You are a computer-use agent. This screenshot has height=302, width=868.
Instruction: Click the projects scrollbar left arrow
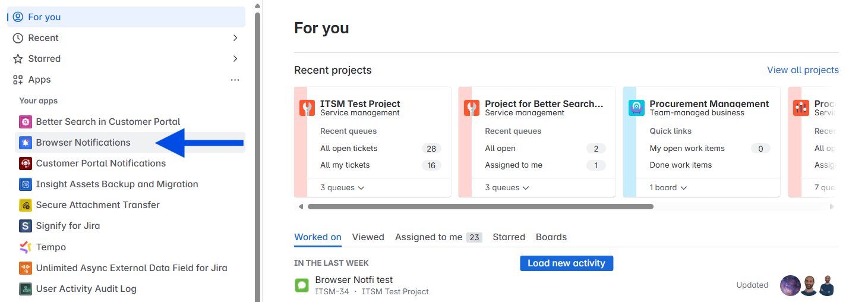click(x=301, y=207)
